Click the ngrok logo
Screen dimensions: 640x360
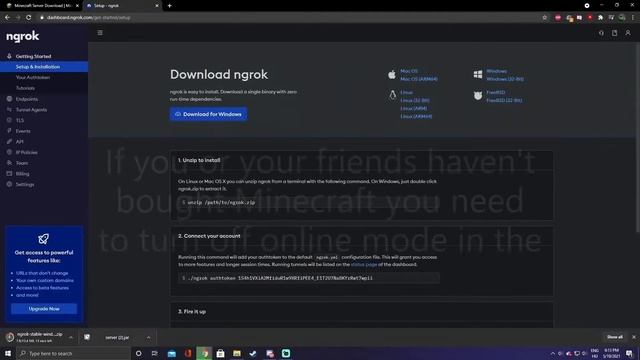click(22, 36)
